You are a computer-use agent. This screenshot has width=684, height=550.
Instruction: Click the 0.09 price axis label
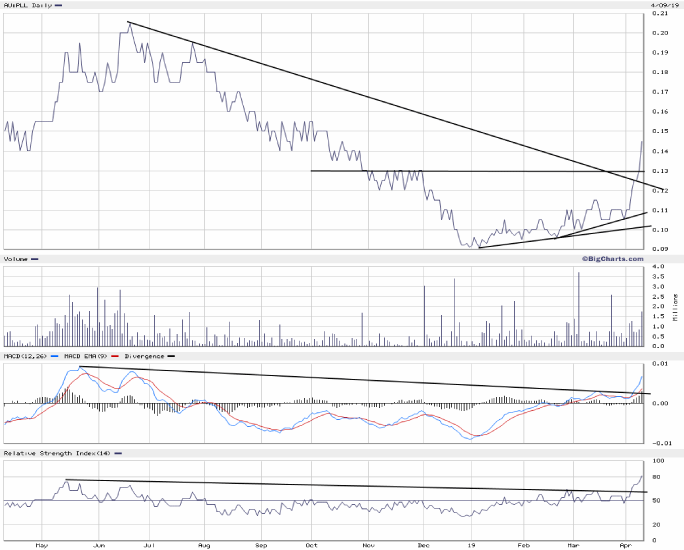659,249
